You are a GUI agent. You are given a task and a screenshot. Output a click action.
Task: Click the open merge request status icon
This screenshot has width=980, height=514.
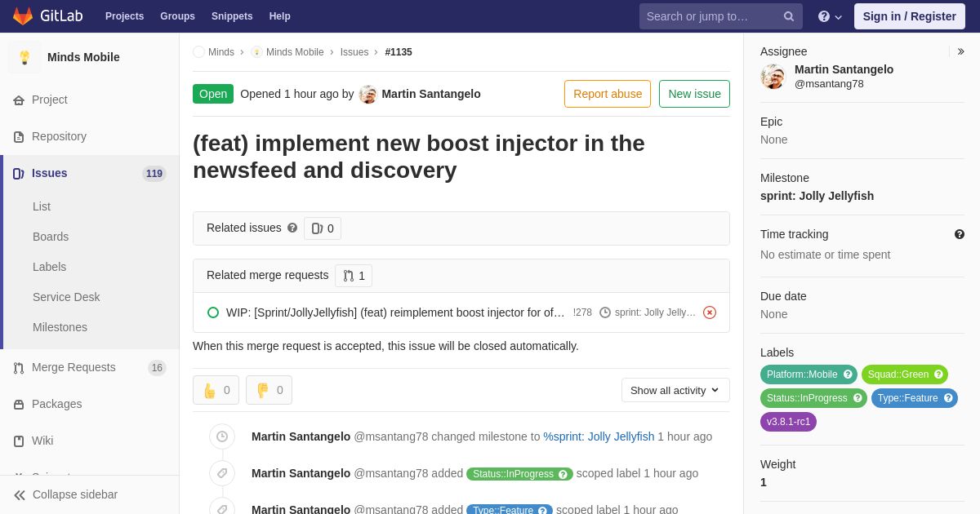tap(213, 312)
